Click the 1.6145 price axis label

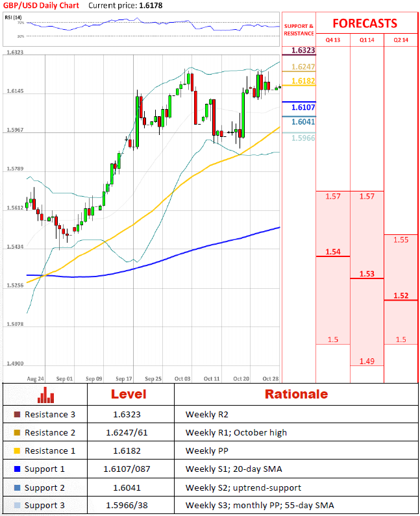[x=15, y=91]
